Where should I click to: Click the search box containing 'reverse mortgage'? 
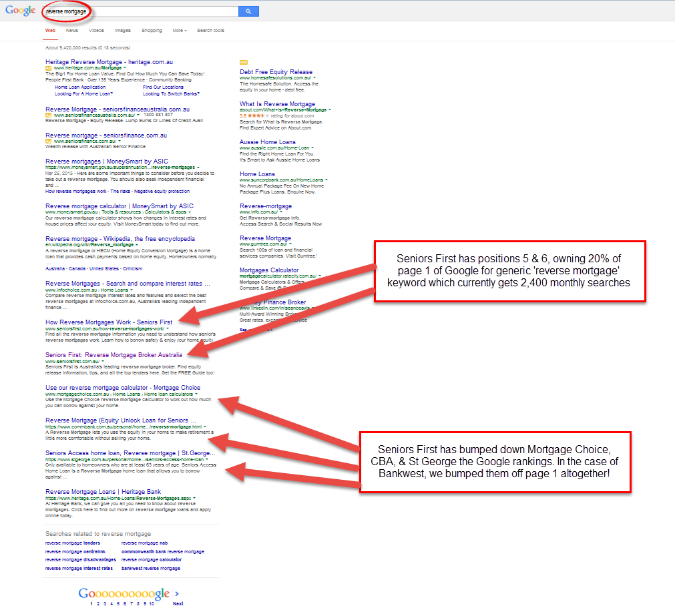[142, 11]
